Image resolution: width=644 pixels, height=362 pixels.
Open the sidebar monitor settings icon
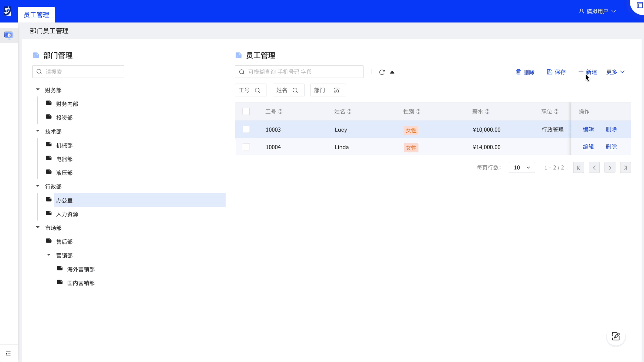click(9, 35)
